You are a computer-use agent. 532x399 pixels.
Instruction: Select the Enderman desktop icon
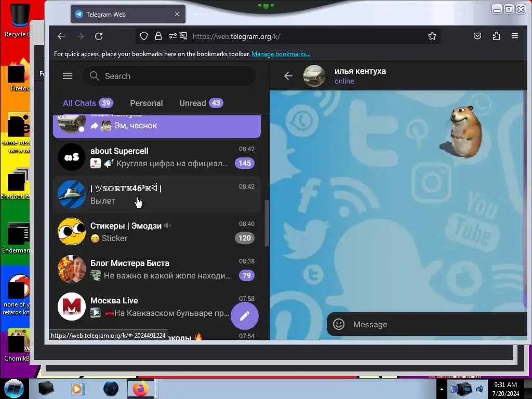click(x=16, y=238)
